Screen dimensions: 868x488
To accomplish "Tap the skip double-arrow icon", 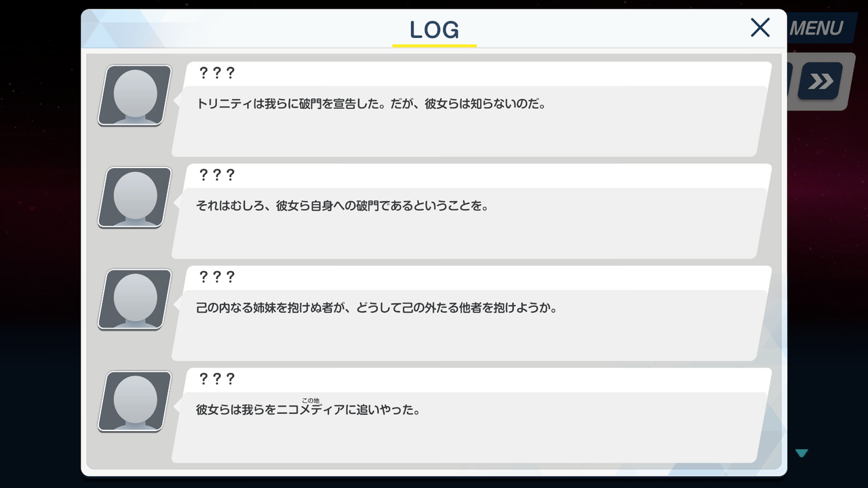I will click(821, 82).
